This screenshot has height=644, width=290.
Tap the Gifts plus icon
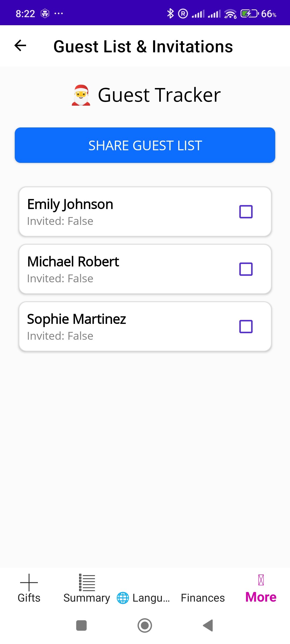[29, 582]
